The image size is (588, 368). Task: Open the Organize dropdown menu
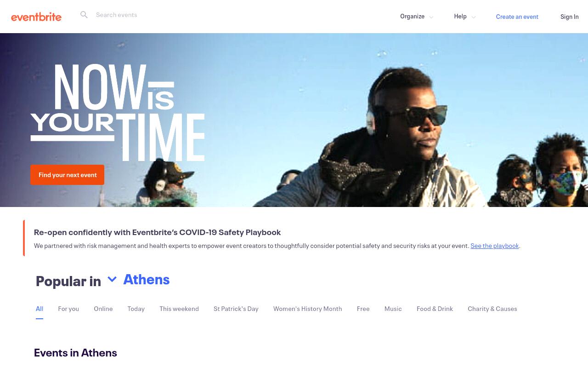[x=417, y=17]
